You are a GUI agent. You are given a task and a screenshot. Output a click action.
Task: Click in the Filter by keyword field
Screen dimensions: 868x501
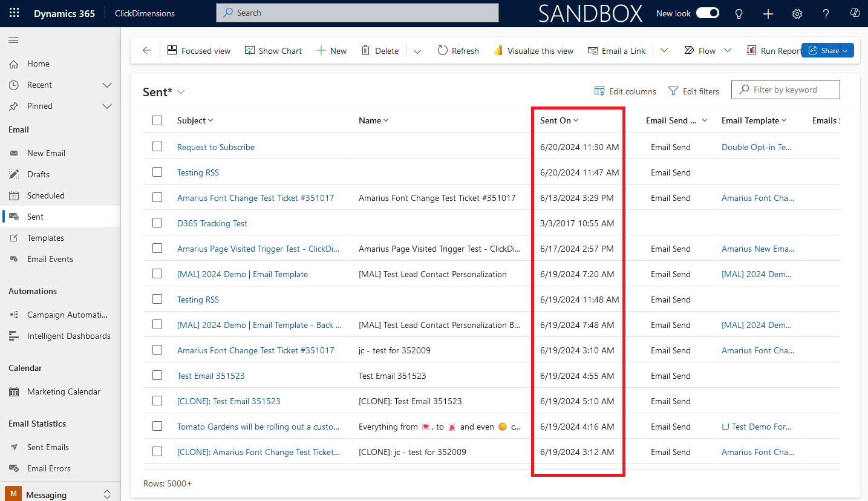click(x=786, y=90)
